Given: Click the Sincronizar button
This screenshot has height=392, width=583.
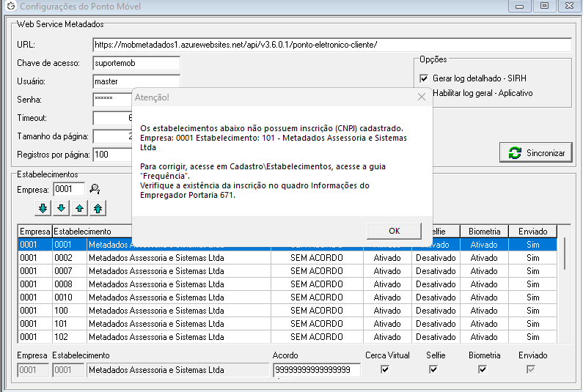Looking at the screenshot, I should [x=535, y=153].
